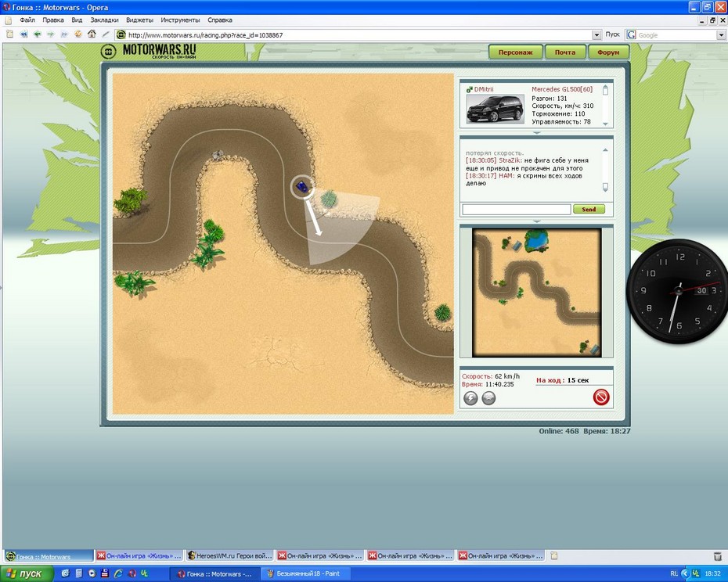Viewport: 728px width, 582px height.
Task: Click the RL language indicator in tray
Action: [x=674, y=573]
